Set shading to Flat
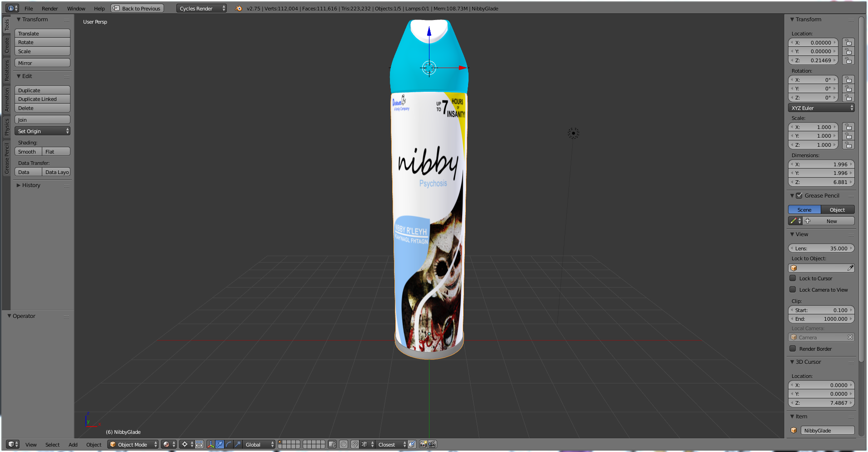 coord(56,152)
